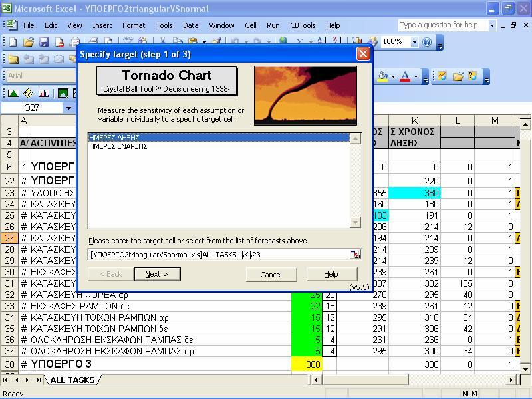This screenshot has width=532, height=399.
Task: Click the Fill Color paint bucket icon
Action: coord(383,76)
